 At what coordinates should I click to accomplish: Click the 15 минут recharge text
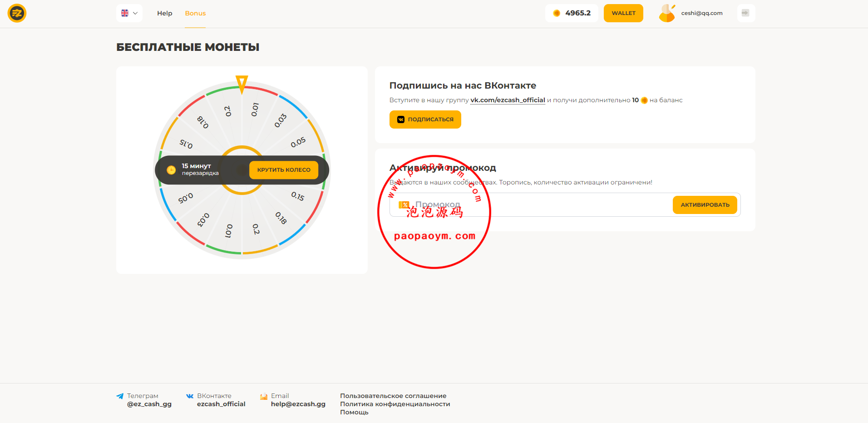pyautogui.click(x=197, y=166)
